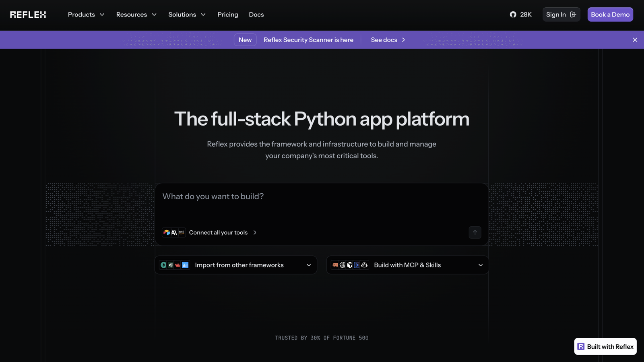644x362 pixels.
Task: Click the white cube Cursor icon
Action: [350, 265]
